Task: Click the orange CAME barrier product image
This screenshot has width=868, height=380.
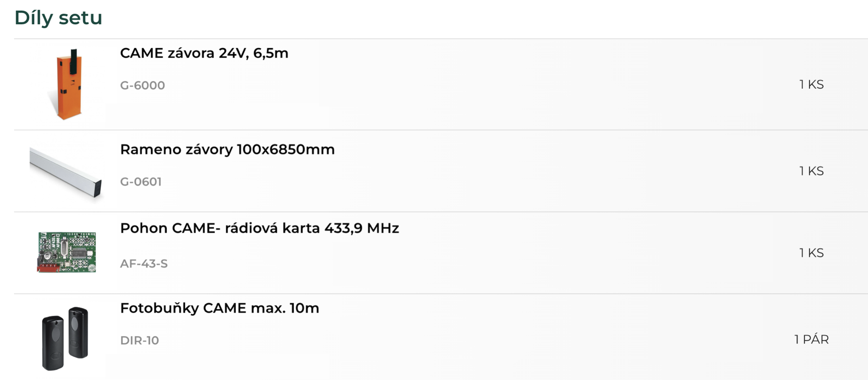Action: pyautogui.click(x=69, y=84)
